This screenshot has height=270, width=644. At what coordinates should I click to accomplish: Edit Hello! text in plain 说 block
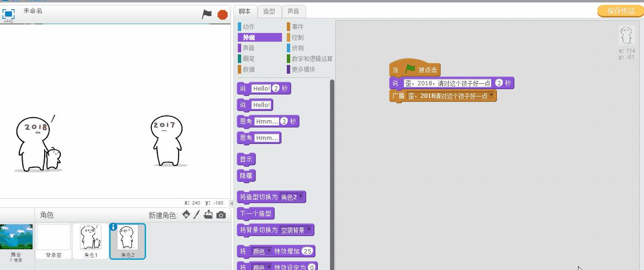pyautogui.click(x=261, y=105)
